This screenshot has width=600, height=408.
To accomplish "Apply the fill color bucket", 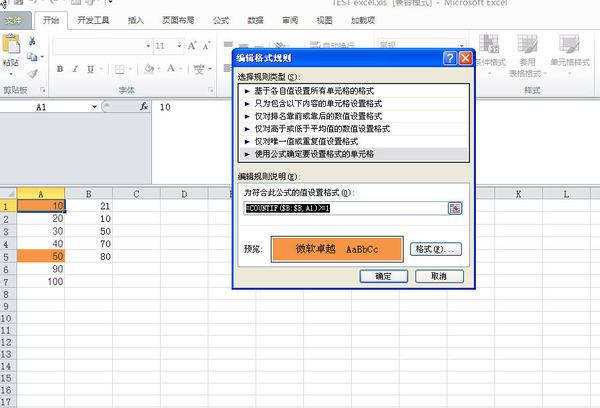I will (149, 69).
